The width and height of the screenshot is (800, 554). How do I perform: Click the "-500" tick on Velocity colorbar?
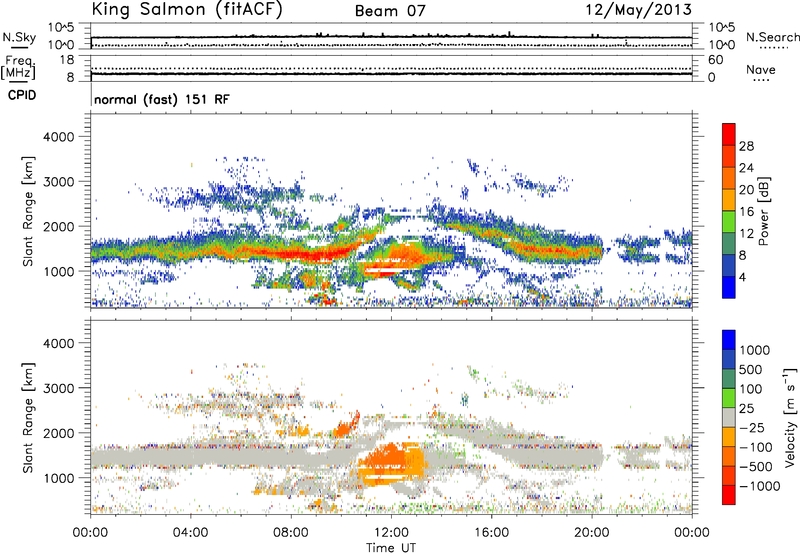[756, 467]
